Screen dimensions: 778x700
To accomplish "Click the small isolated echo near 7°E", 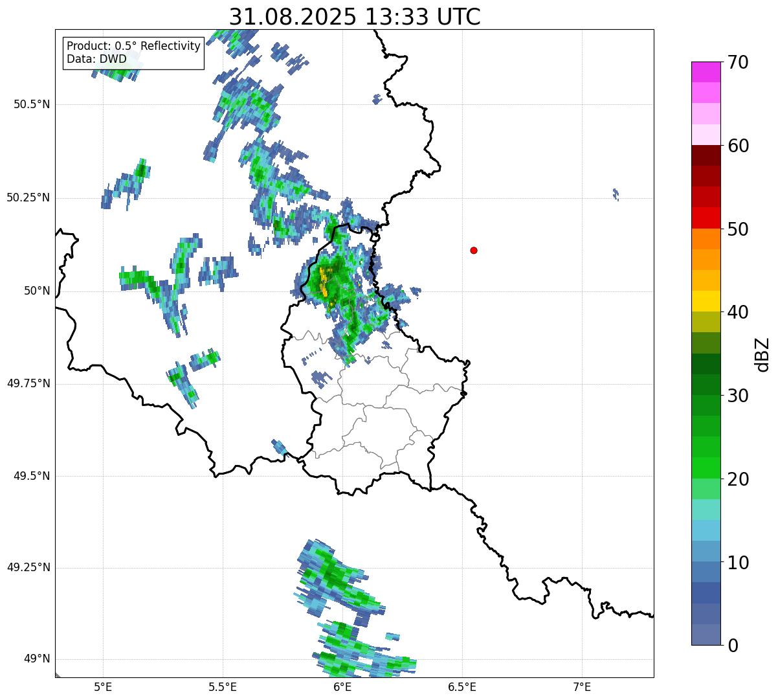I will click(x=616, y=194).
